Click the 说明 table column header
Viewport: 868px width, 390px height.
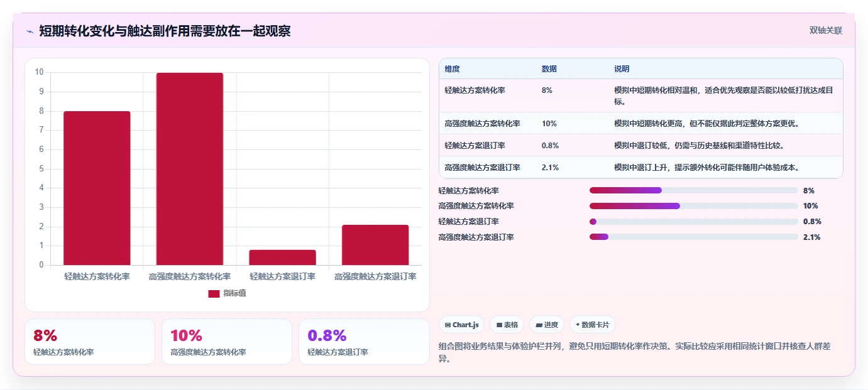(622, 69)
